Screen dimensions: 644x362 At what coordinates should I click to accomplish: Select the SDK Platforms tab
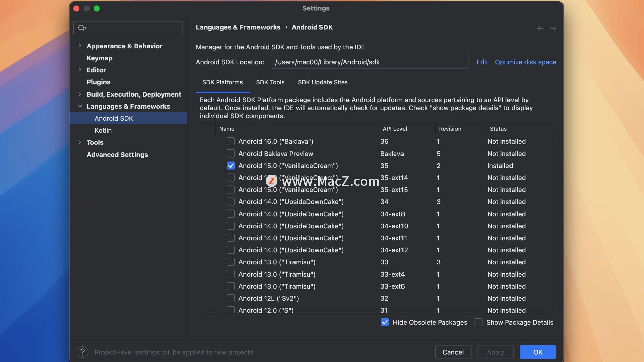click(x=222, y=82)
